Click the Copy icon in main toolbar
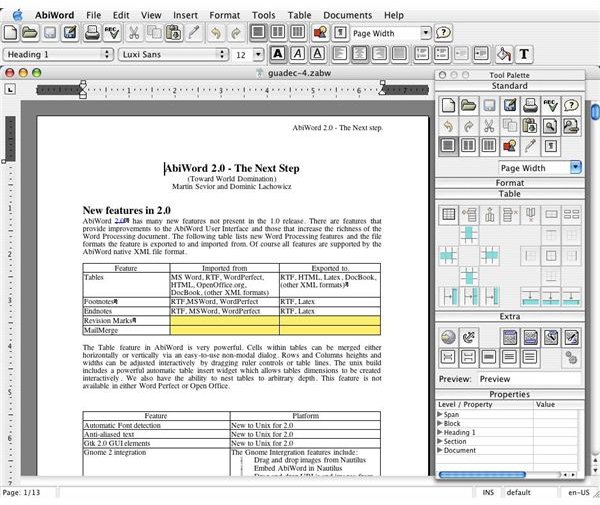The image size is (600, 505). (154, 33)
